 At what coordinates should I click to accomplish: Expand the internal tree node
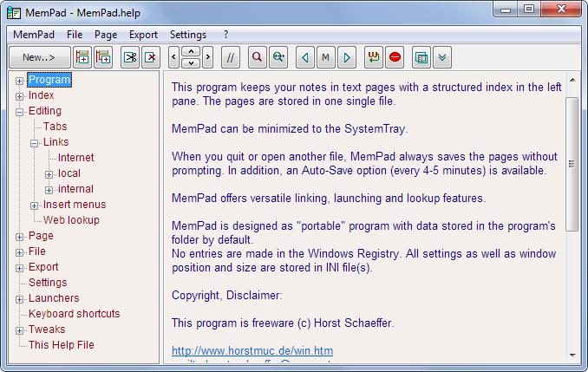[x=49, y=190]
